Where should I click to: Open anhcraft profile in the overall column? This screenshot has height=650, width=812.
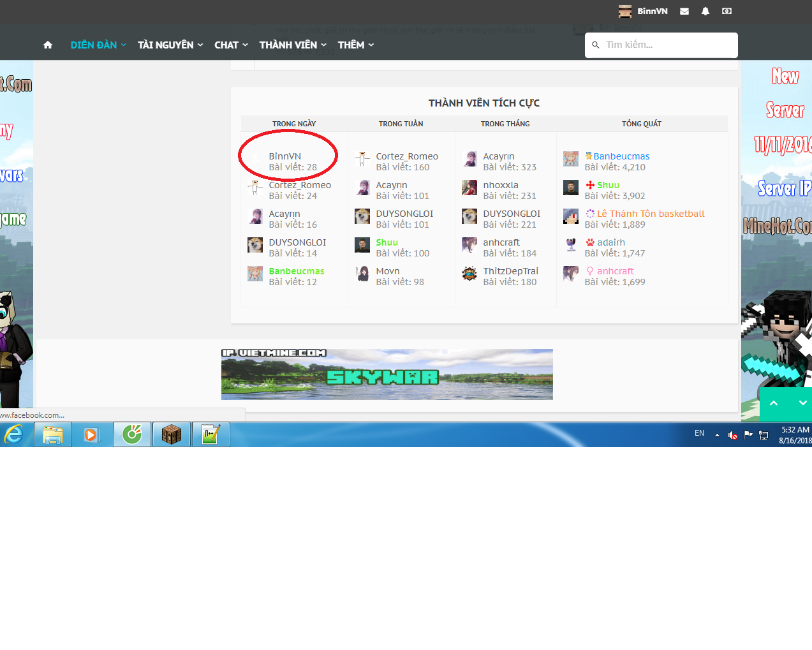click(x=616, y=271)
